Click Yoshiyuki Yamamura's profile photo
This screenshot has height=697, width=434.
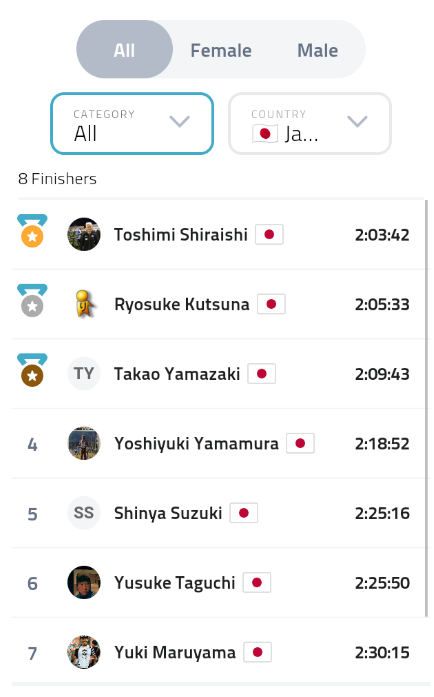click(x=84, y=443)
